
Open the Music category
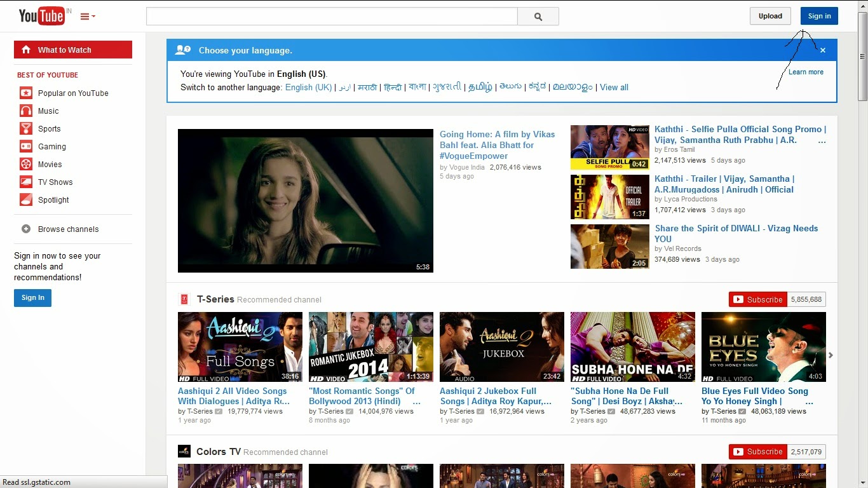click(48, 111)
